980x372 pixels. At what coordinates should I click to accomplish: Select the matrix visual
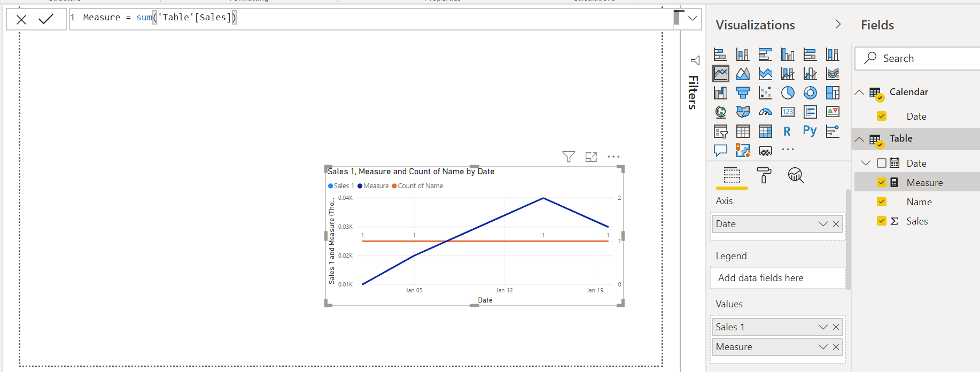(x=765, y=131)
